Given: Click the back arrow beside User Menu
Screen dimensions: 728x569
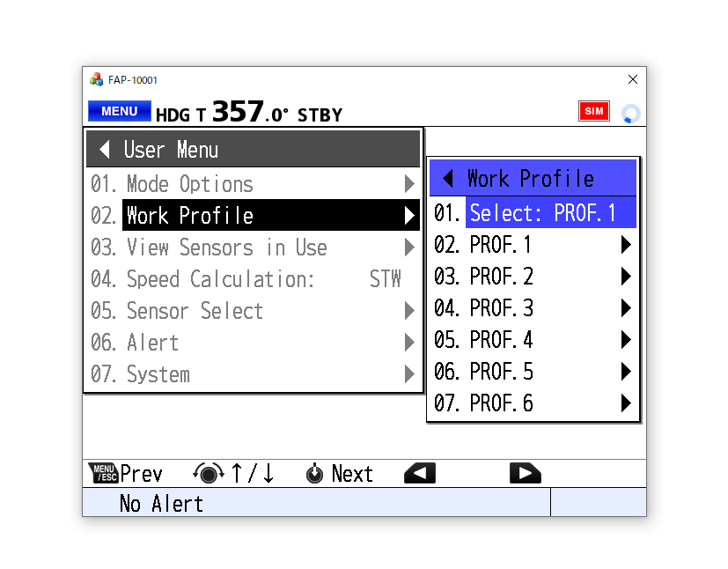Looking at the screenshot, I should pos(105,150).
